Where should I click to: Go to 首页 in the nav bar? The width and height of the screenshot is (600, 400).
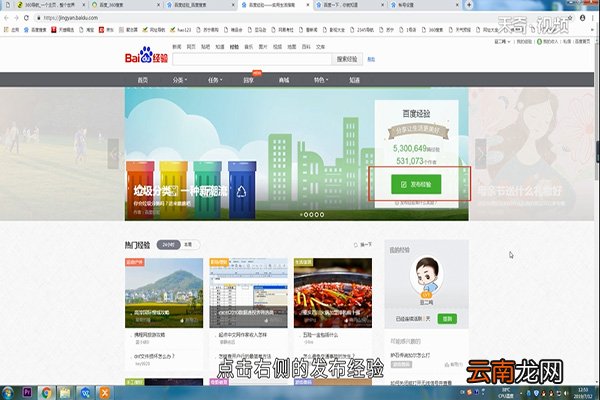click(x=143, y=80)
